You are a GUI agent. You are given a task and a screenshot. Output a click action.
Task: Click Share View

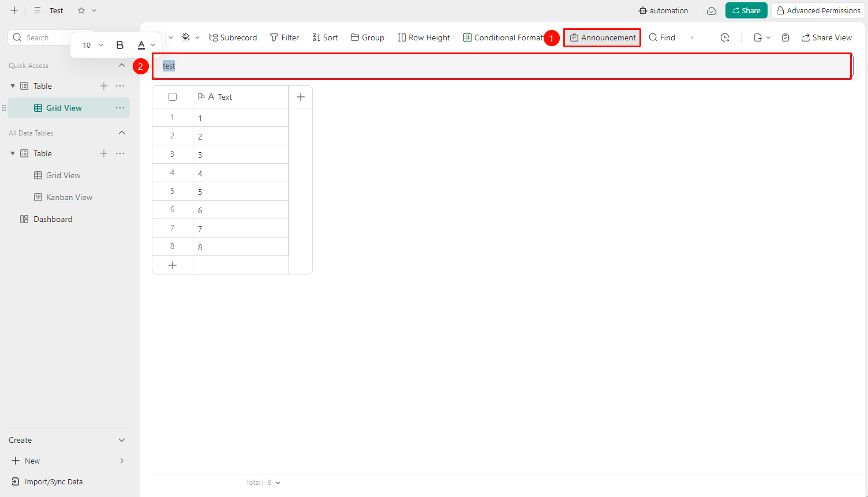[826, 37]
